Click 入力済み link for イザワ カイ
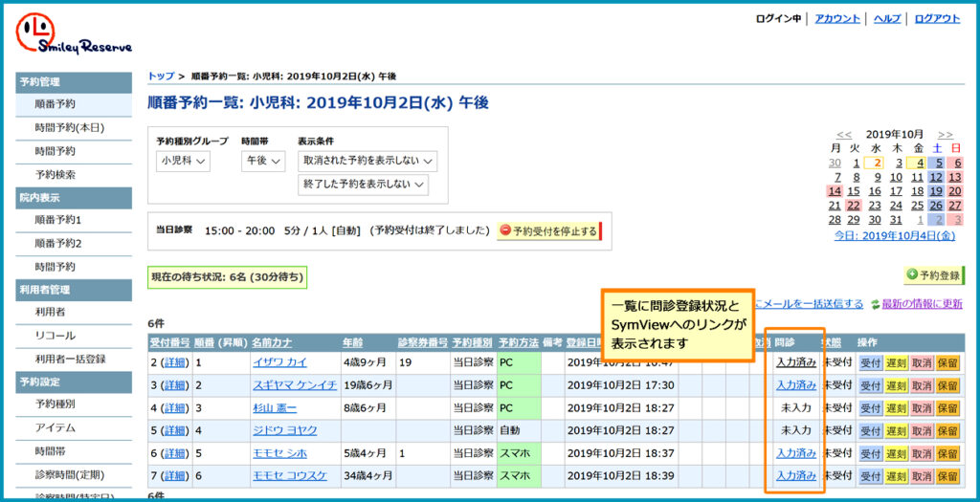 [795, 361]
